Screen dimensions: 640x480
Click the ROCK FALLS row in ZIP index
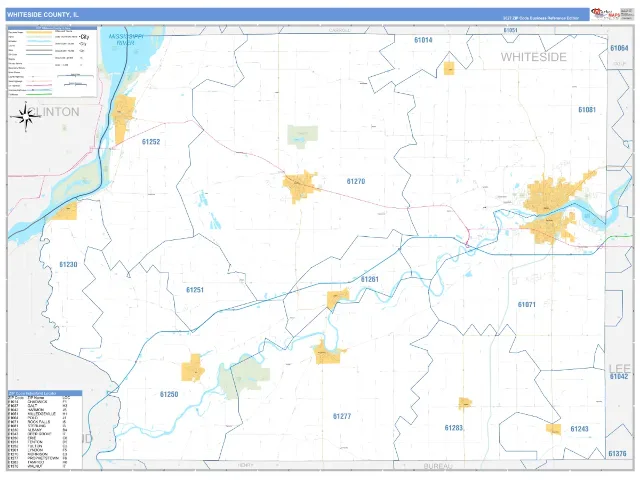click(x=38, y=422)
